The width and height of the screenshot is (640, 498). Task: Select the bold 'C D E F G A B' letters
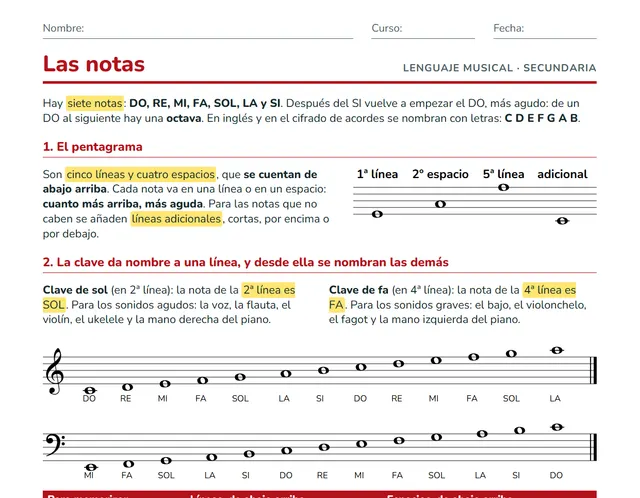pyautogui.click(x=541, y=118)
